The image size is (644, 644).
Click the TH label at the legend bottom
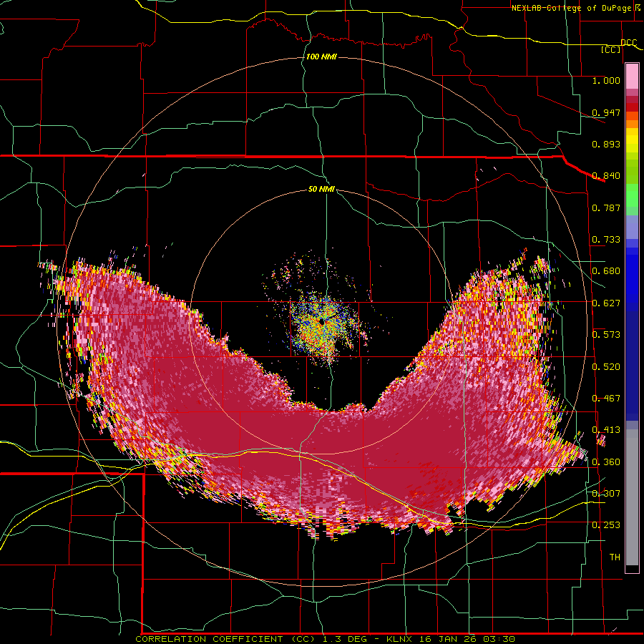coord(615,557)
